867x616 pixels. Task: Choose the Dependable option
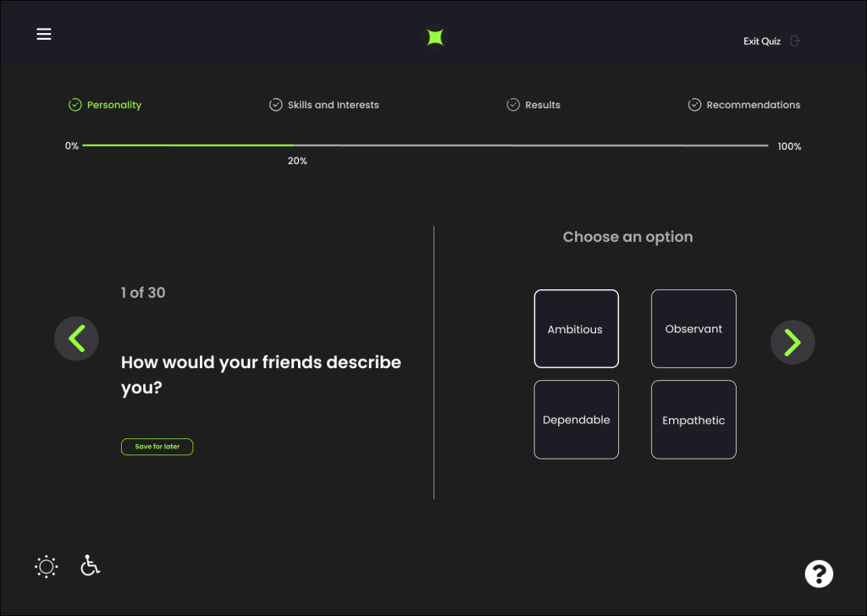576,420
